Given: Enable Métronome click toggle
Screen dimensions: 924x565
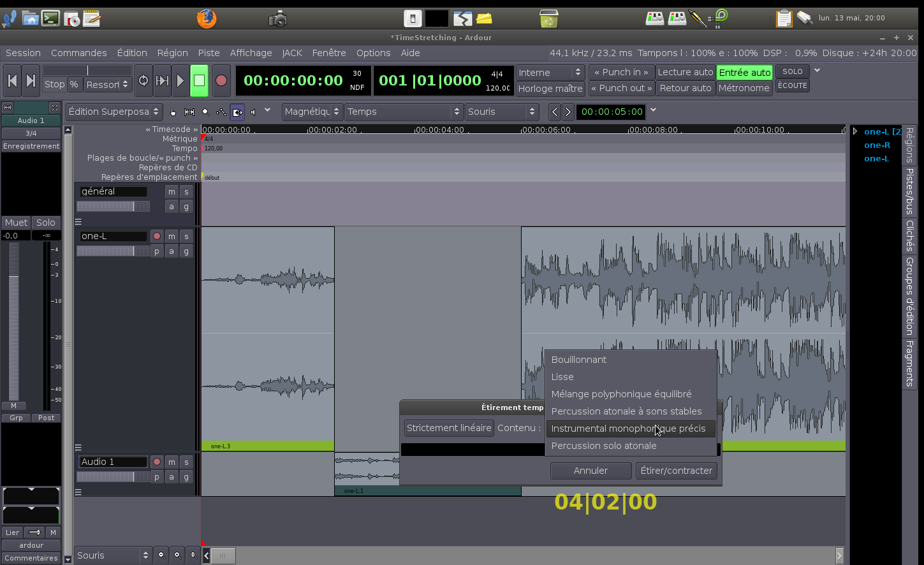Looking at the screenshot, I should [744, 88].
